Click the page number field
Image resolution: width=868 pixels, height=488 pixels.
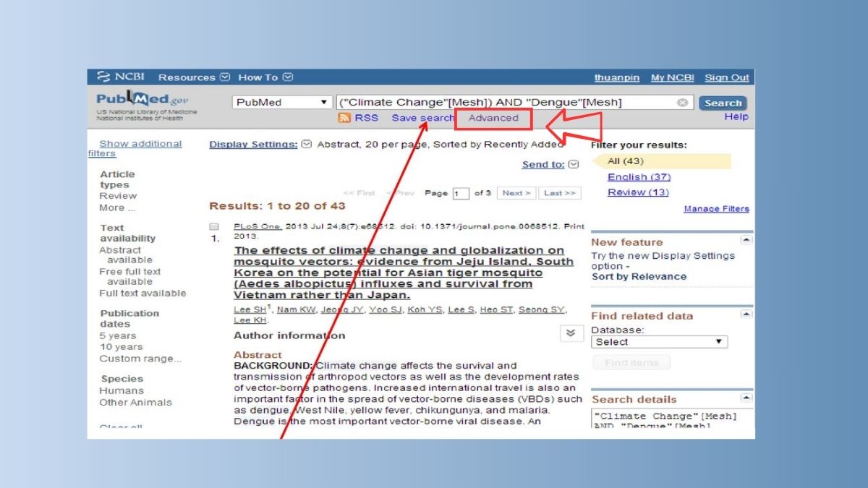[461, 194]
